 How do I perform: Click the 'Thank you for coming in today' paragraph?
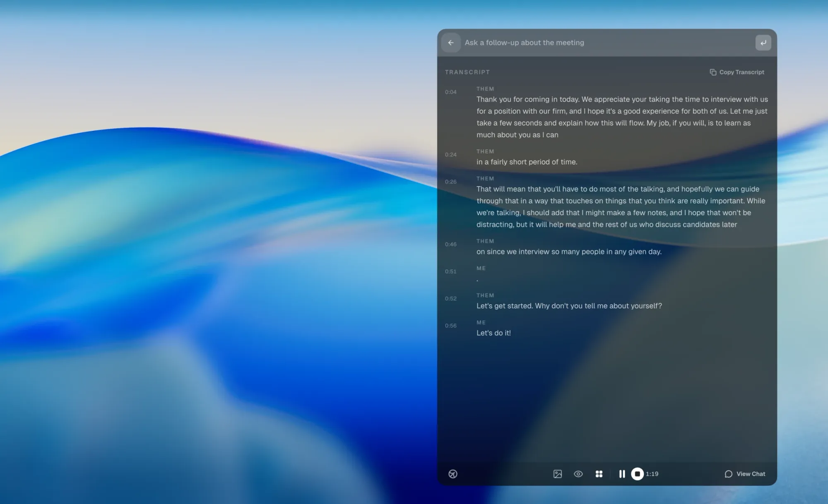(622, 117)
